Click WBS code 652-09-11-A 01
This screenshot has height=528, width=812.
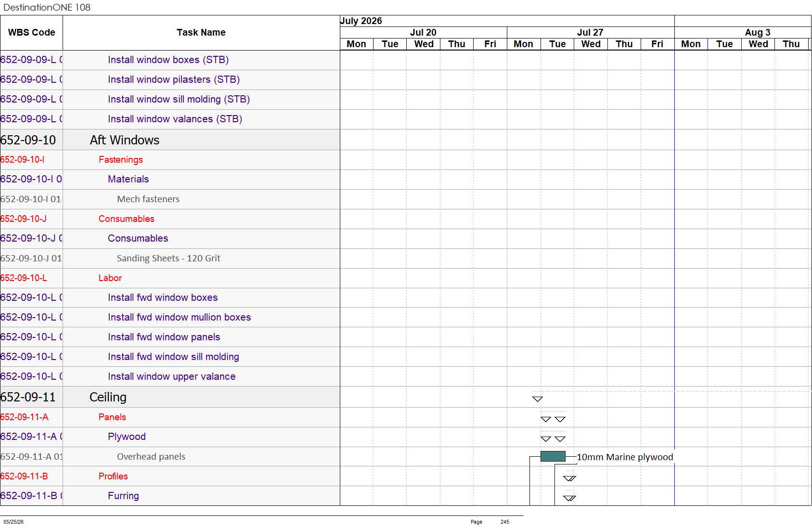tap(31, 456)
